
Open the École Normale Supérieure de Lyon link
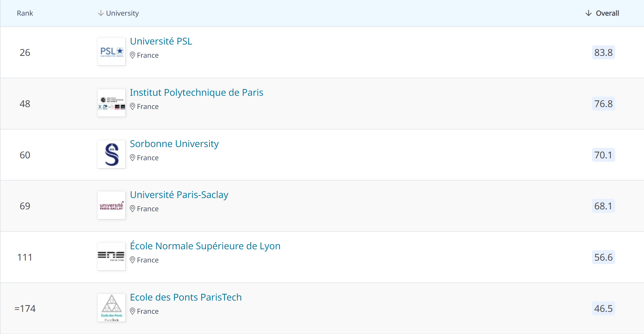(x=205, y=246)
